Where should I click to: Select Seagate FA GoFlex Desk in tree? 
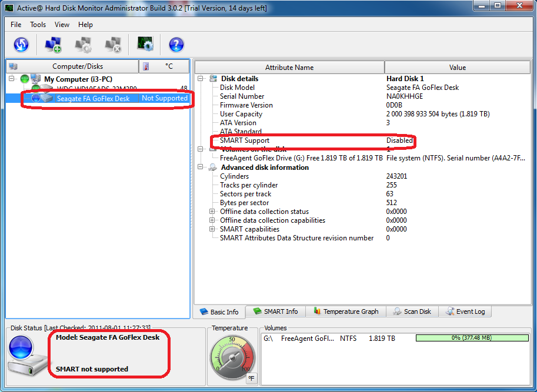click(x=93, y=99)
